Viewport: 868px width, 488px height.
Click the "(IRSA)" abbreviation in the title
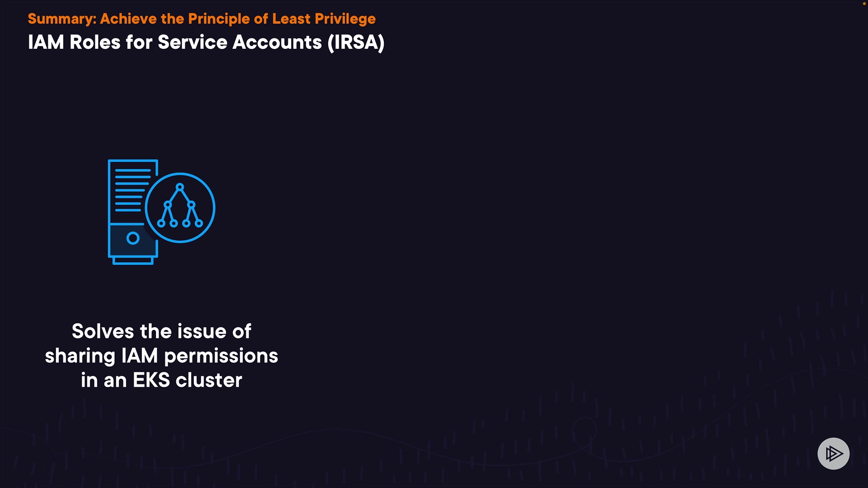[356, 42]
